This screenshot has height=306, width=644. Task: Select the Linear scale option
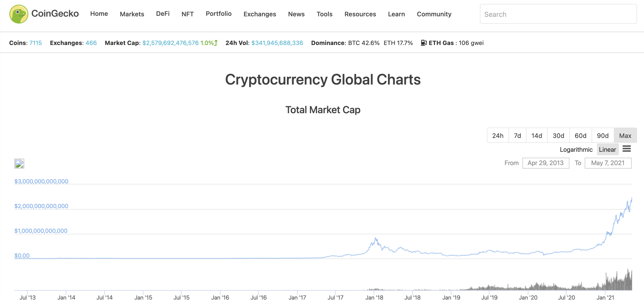click(x=607, y=150)
